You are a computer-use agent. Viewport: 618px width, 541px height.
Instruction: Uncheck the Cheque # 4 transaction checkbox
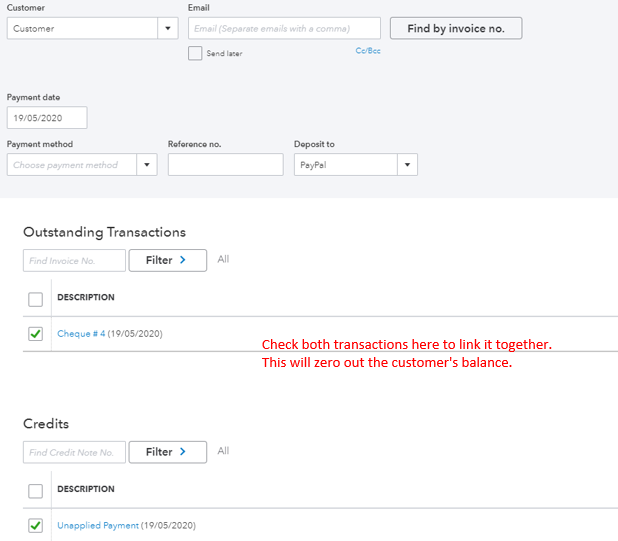point(36,334)
